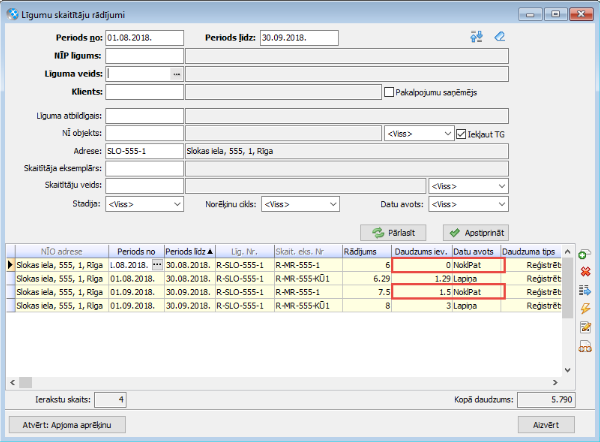Click the sort/collapse filter arrows icon
Screen dimensions: 600x442
pos(476,38)
